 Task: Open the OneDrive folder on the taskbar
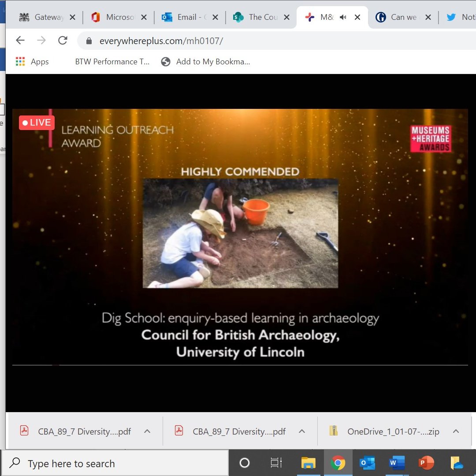455,463
